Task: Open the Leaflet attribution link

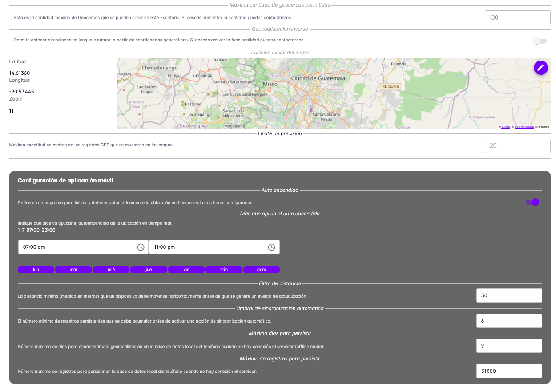Action: pyautogui.click(x=505, y=127)
